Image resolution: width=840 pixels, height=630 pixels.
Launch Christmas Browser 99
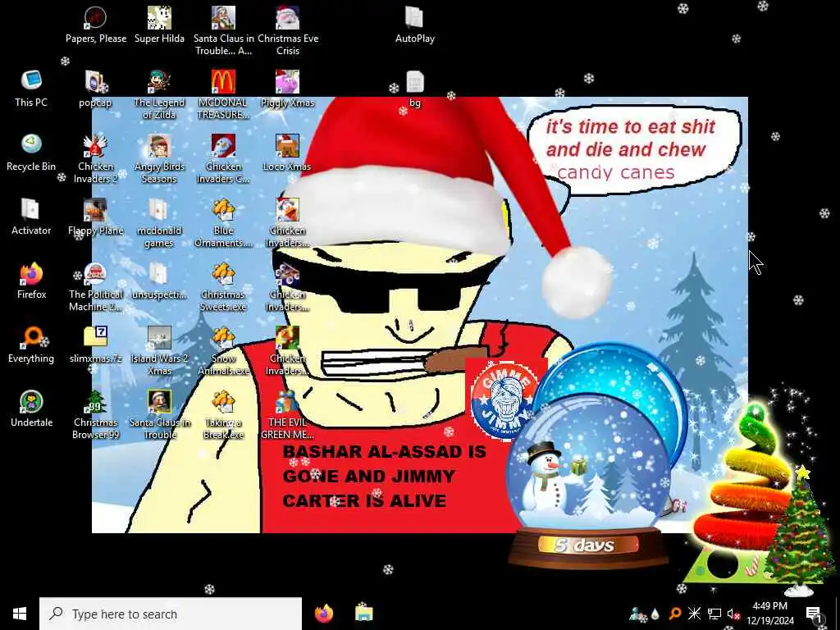coord(95,413)
